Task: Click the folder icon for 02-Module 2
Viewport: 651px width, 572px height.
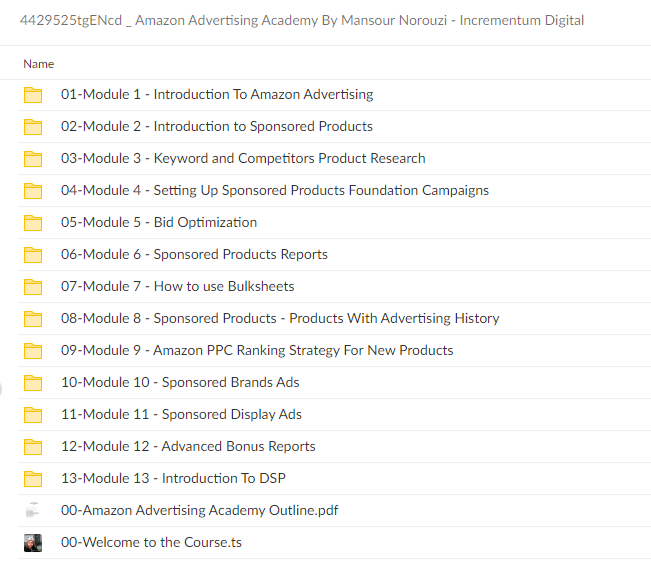Action: [x=33, y=127]
